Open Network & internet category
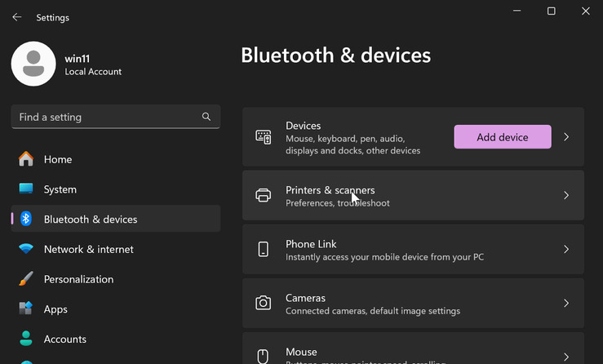603x364 pixels. pyautogui.click(x=115, y=250)
